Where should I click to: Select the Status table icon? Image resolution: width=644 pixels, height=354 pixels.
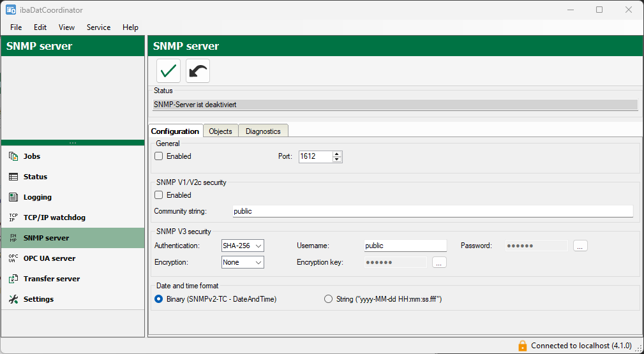click(13, 177)
